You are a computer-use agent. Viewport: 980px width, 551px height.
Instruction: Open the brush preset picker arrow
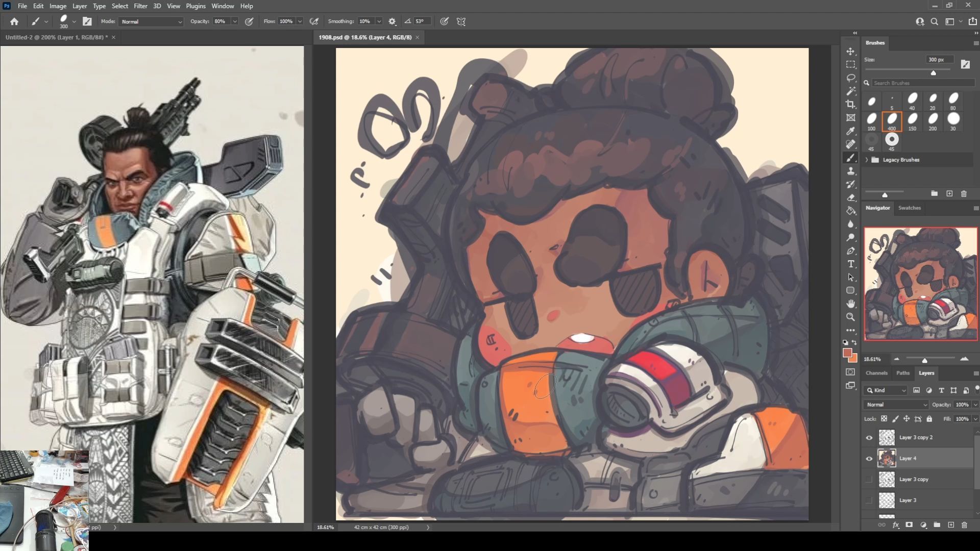pyautogui.click(x=74, y=21)
